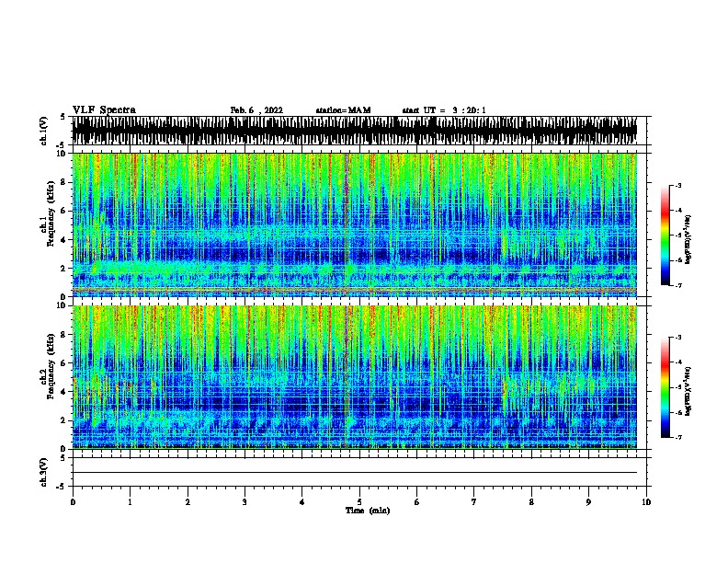Click the "8" tick label on time axis
Viewport: 728px width, 563px height.
click(x=531, y=502)
